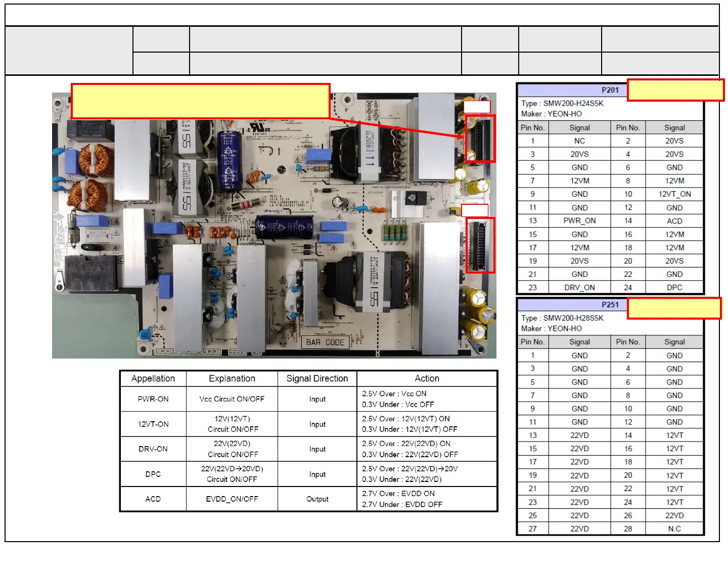The image size is (728, 575).
Task: Click the 'Output' signal direction cell
Action: [317, 499]
